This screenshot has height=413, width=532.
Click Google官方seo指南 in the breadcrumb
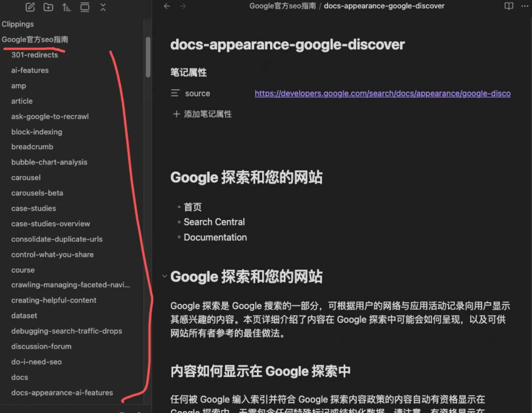pos(282,6)
